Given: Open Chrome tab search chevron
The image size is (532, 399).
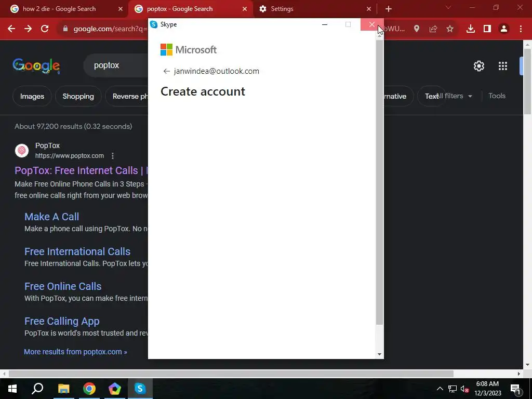Looking at the screenshot, I should [x=448, y=7].
